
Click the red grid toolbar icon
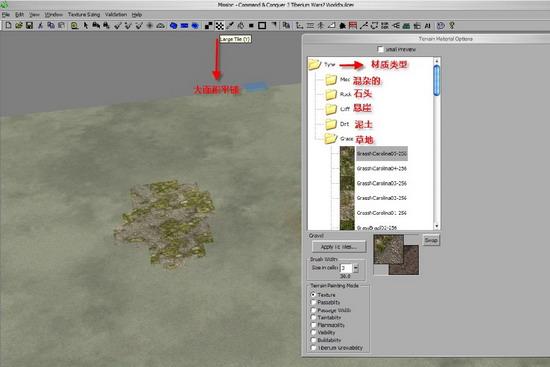[x=353, y=25]
